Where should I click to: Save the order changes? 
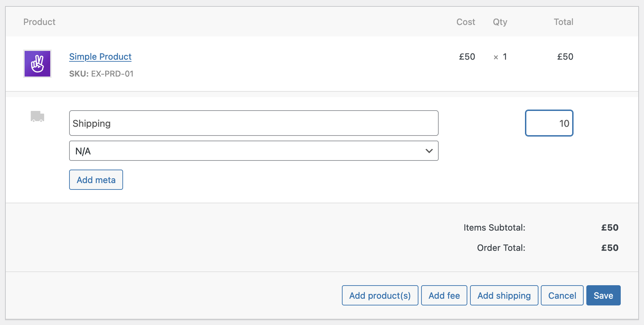tap(603, 295)
